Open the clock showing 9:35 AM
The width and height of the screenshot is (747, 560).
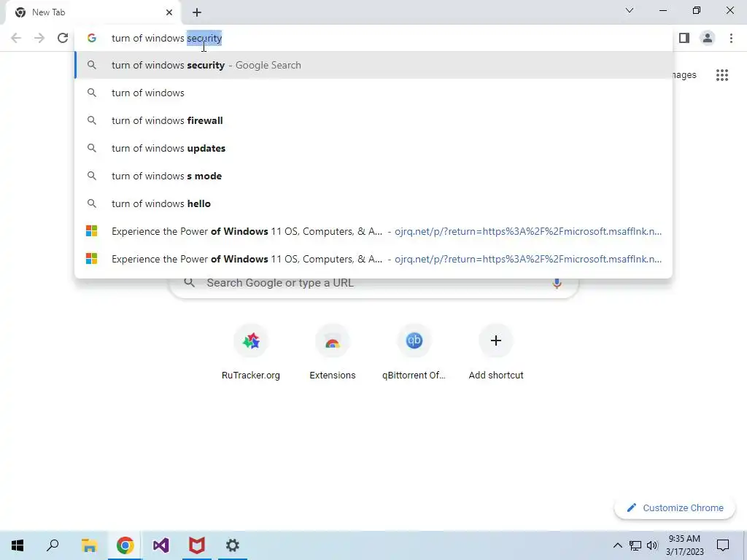pos(684,545)
